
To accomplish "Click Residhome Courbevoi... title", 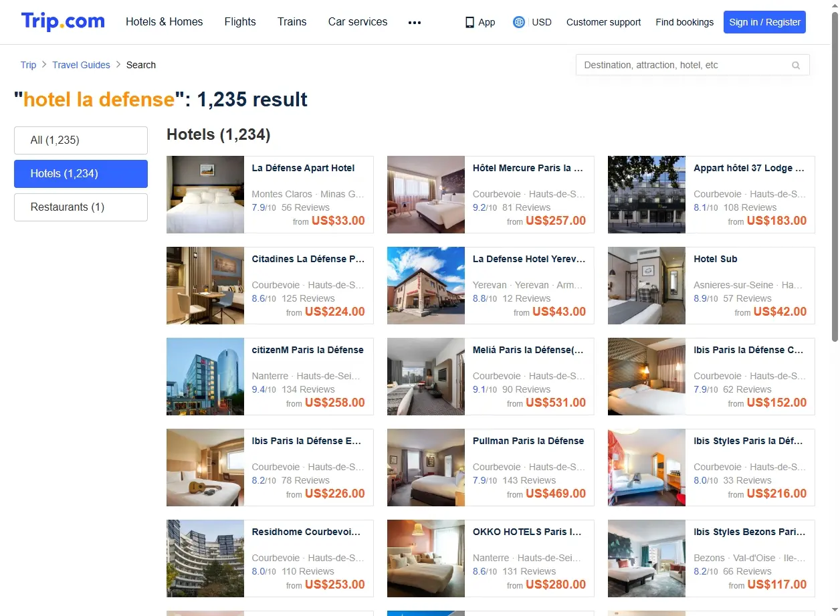I will click(306, 532).
